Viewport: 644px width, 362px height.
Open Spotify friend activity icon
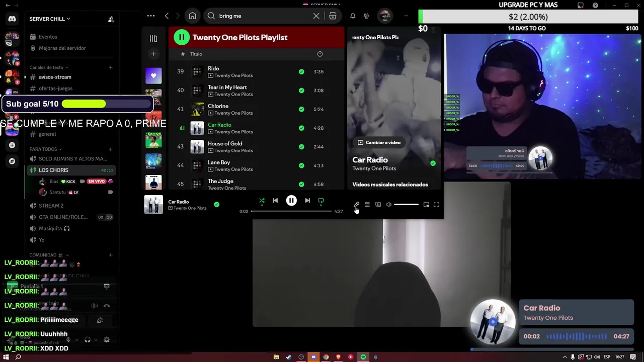click(x=366, y=16)
